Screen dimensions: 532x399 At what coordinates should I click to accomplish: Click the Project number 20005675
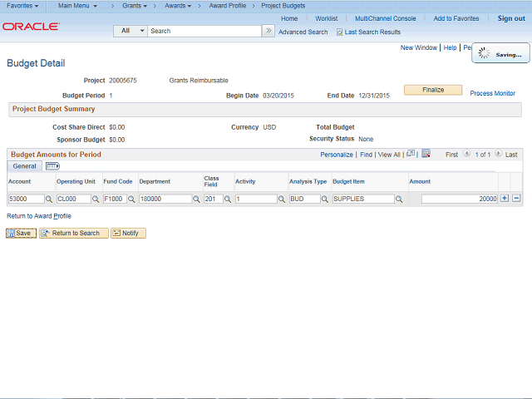click(123, 81)
